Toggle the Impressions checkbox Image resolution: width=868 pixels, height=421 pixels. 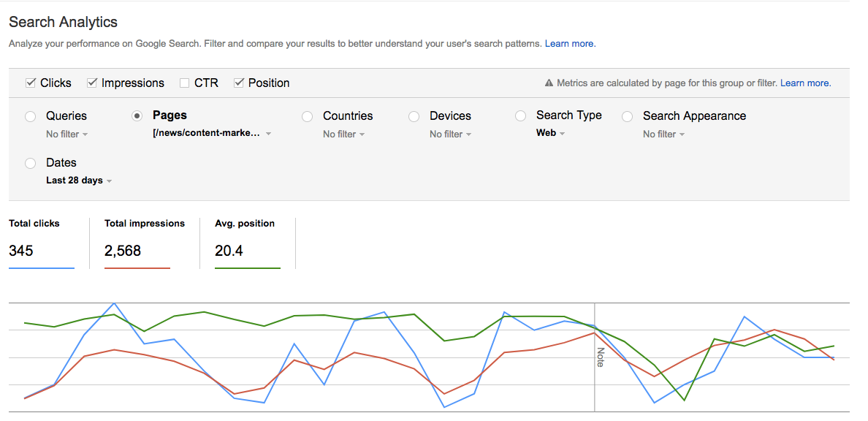point(92,83)
